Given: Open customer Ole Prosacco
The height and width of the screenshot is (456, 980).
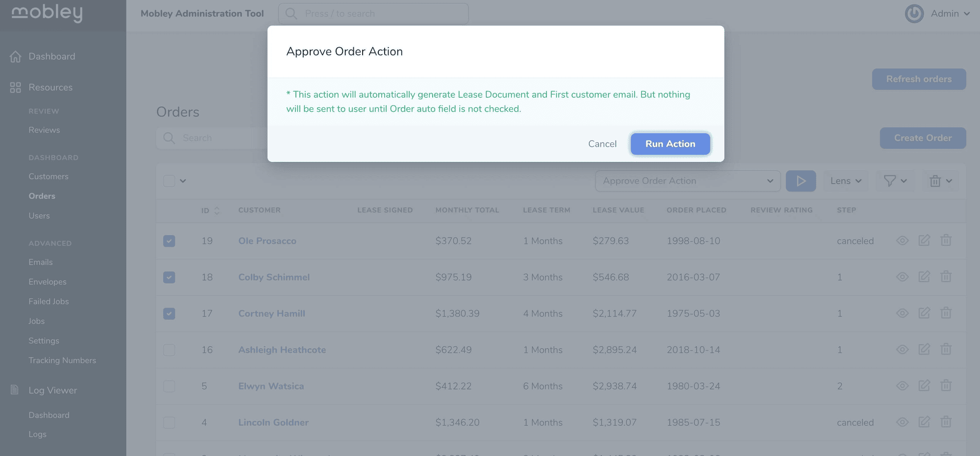Looking at the screenshot, I should [267, 241].
